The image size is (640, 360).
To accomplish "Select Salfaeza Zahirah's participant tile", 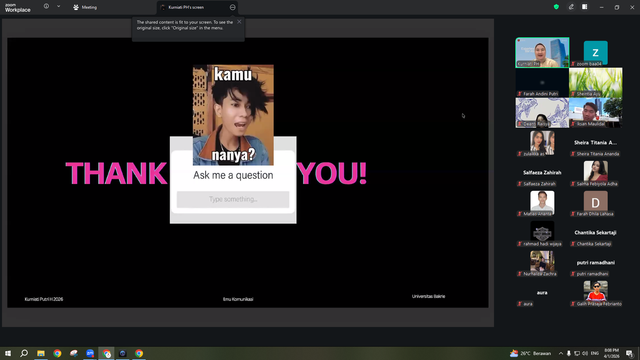I will pos(542,173).
